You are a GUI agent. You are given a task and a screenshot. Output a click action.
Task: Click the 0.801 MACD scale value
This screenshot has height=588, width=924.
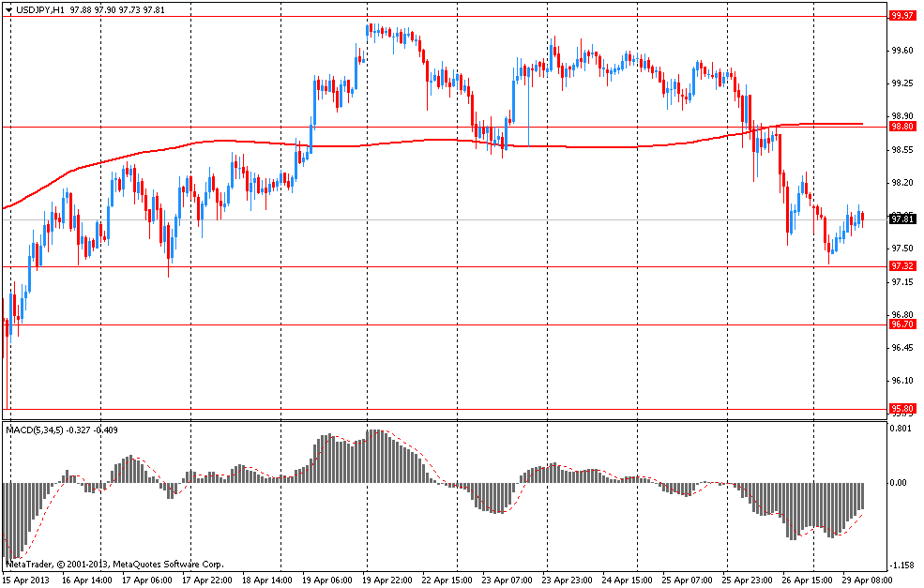pos(900,429)
